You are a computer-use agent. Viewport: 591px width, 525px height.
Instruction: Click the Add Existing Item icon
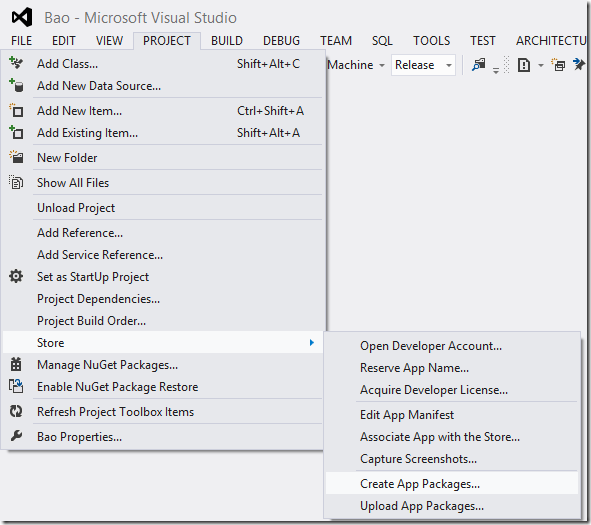pos(16,132)
